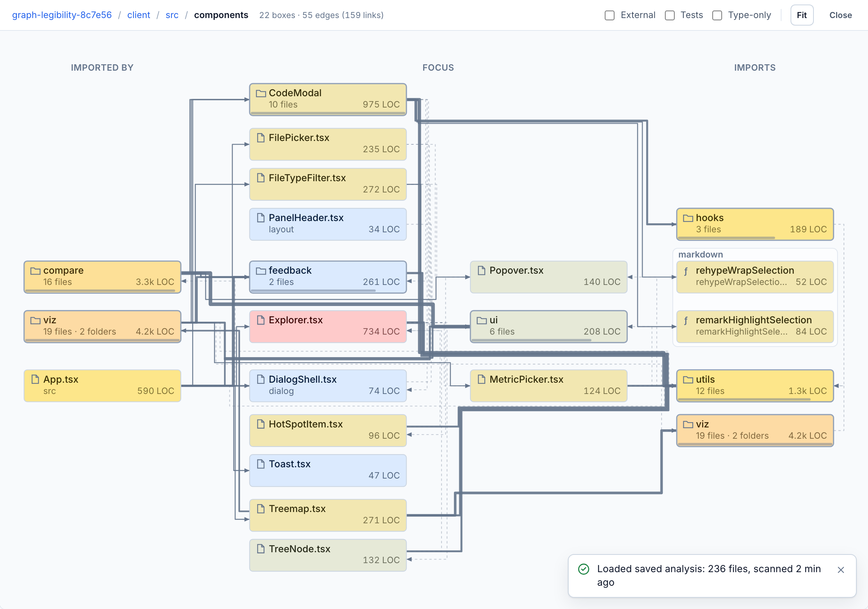
Task: Click the Toast.tsx file icon
Action: [x=261, y=464]
